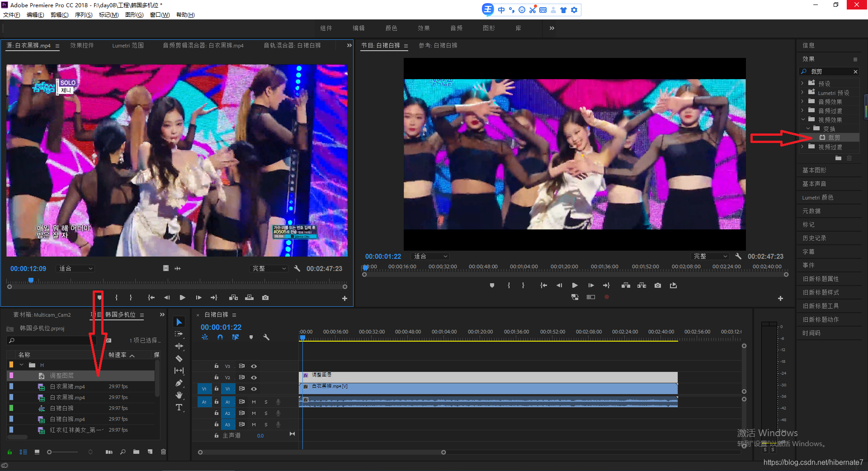
Task: Export frame from Program monitor camera icon
Action: tap(658, 285)
